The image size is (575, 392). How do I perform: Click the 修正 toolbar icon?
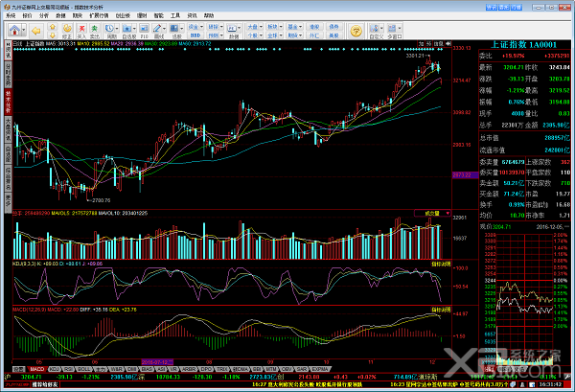pos(67,31)
